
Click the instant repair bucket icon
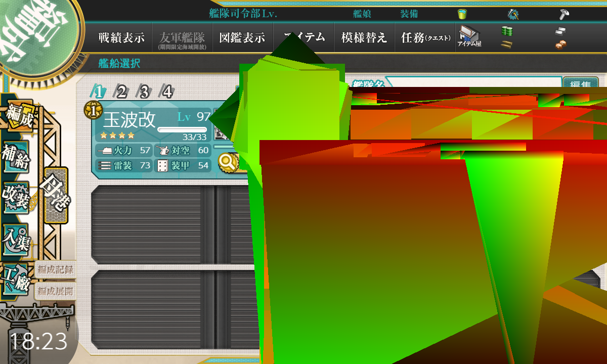462,14
